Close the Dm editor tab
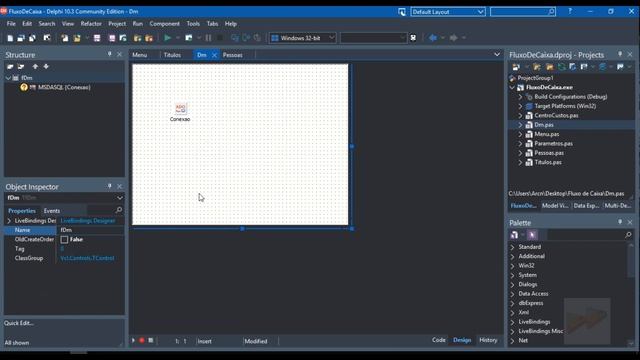This screenshot has width=640, height=360. [x=214, y=55]
